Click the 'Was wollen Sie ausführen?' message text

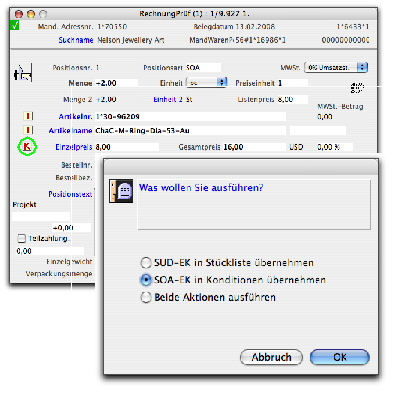click(x=201, y=188)
